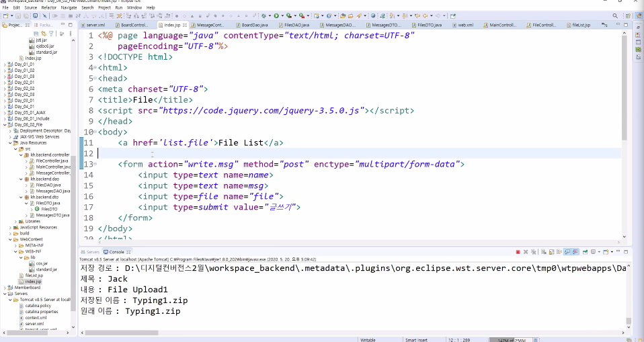The width and height of the screenshot is (644, 342).
Task: Select cos.jar under the lib folder
Action: (x=42, y=263)
